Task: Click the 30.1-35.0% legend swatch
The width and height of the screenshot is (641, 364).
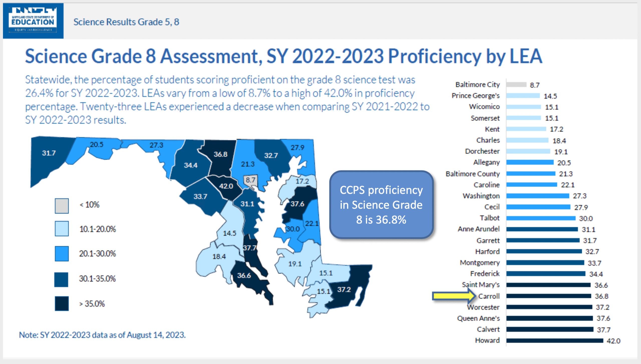Action: click(61, 279)
